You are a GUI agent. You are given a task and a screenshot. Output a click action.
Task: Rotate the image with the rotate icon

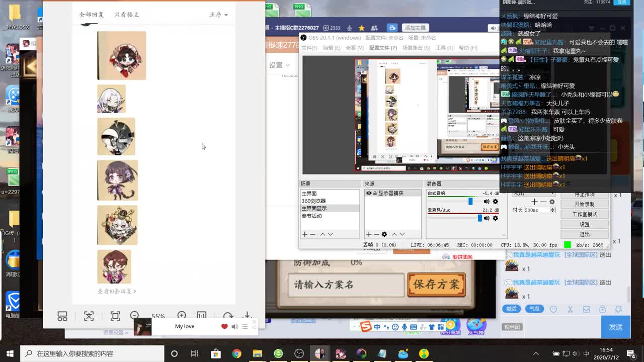click(228, 316)
